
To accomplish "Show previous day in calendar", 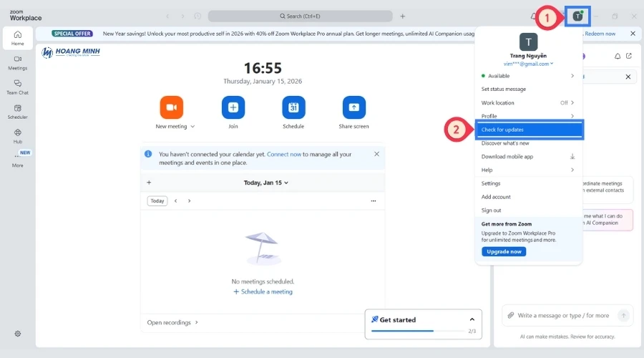I will point(176,201).
